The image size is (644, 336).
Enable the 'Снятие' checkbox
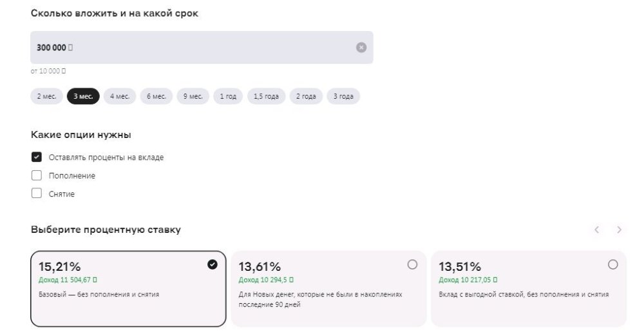click(x=37, y=193)
